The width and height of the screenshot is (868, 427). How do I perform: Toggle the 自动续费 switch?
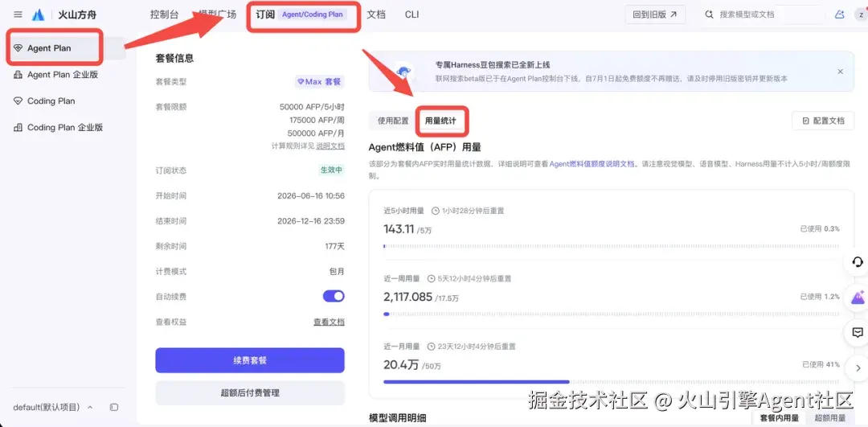pyautogui.click(x=334, y=296)
